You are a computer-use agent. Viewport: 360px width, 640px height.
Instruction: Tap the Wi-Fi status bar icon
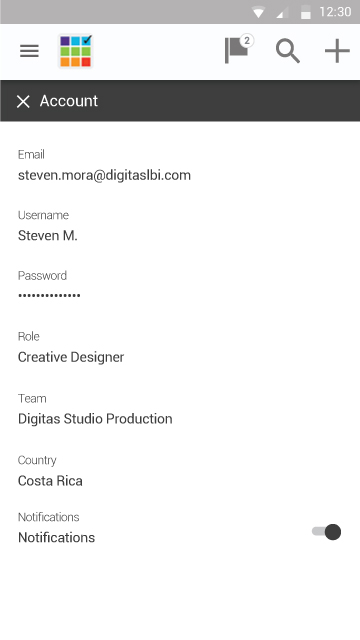258,12
